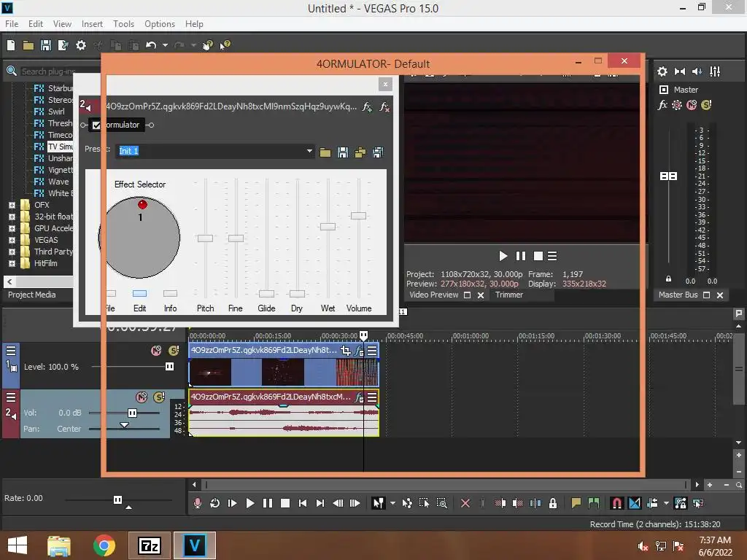The image size is (747, 560).
Task: Open a project with the folder icon
Action: point(28,45)
